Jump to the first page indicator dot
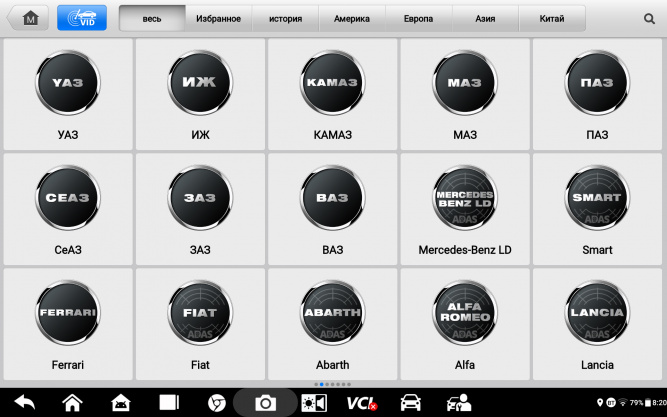Screen dimensions: 667x417 click(316, 384)
